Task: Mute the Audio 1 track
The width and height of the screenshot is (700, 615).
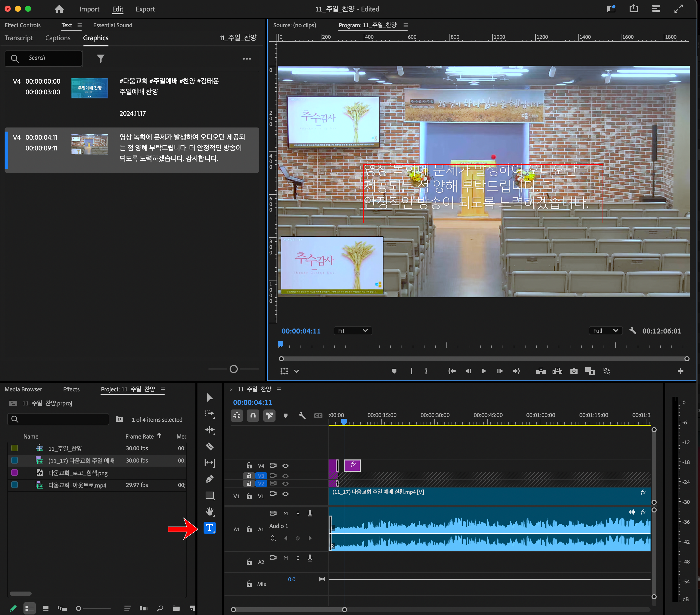Action: 285,513
